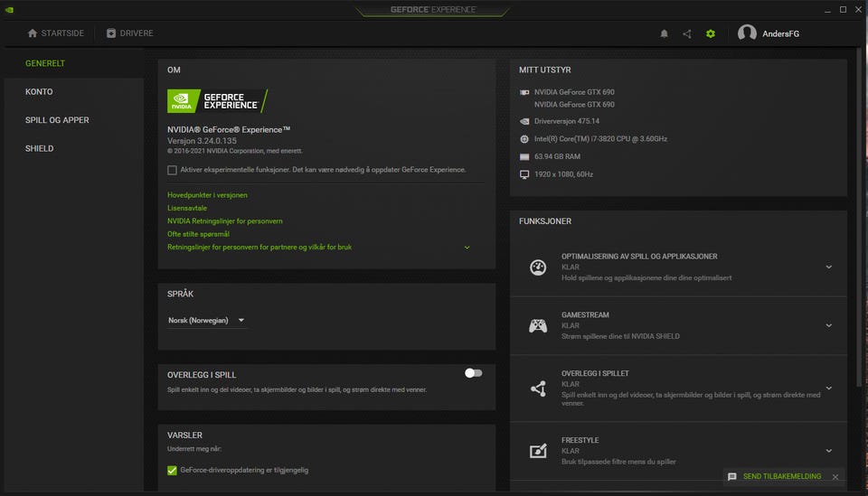Click the monitor icon next to 1920 x 1080
The width and height of the screenshot is (868, 496).
tap(524, 174)
